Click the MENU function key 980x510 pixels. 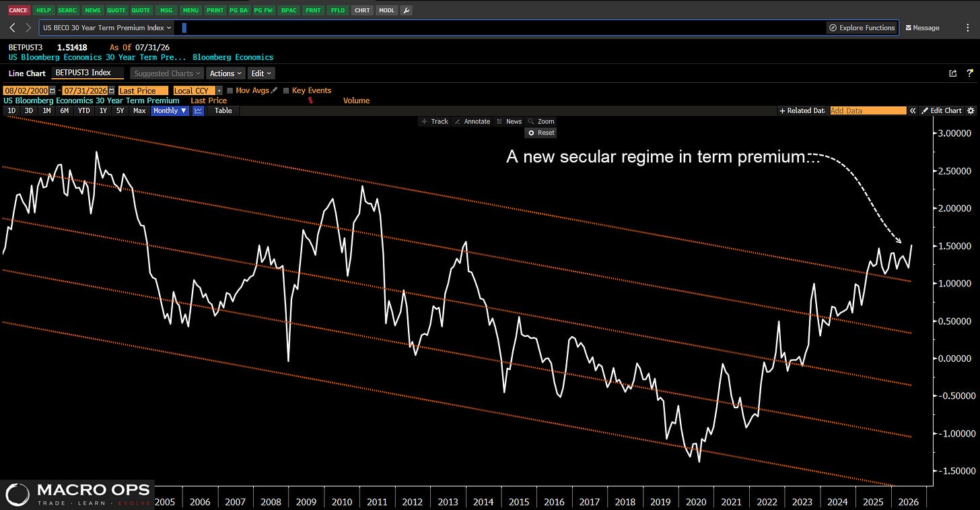(190, 10)
